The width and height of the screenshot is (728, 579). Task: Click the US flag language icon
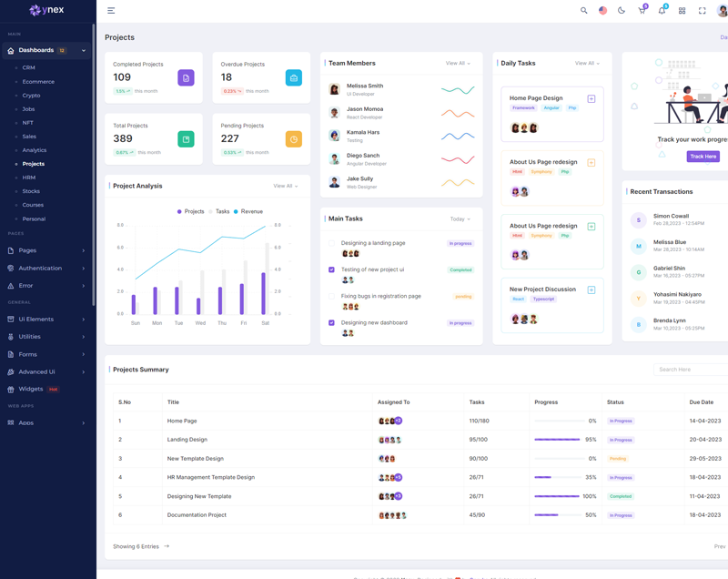tap(602, 11)
